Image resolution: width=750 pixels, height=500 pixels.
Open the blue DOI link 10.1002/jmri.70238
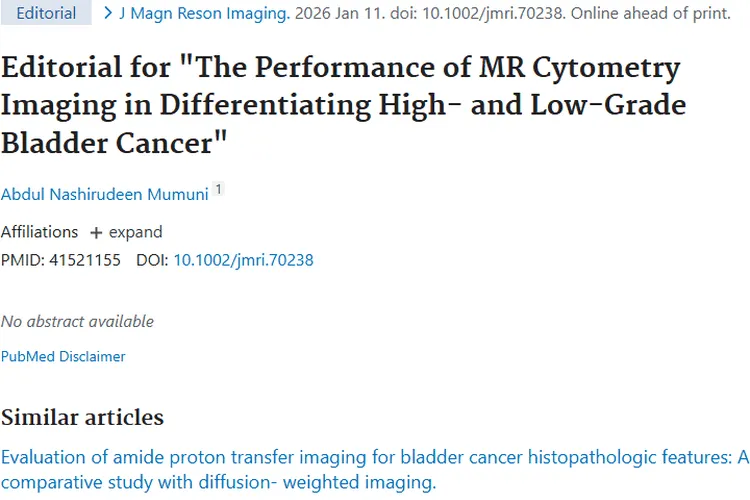(x=243, y=260)
